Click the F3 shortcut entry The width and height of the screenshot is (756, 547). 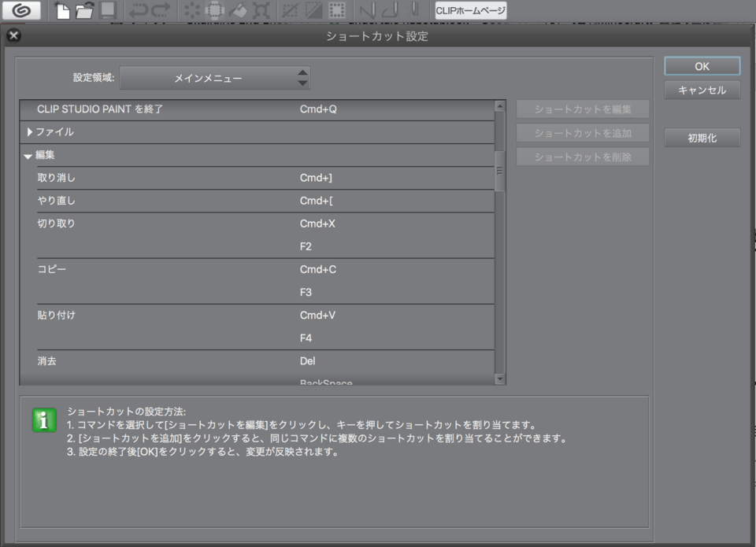pos(306,293)
